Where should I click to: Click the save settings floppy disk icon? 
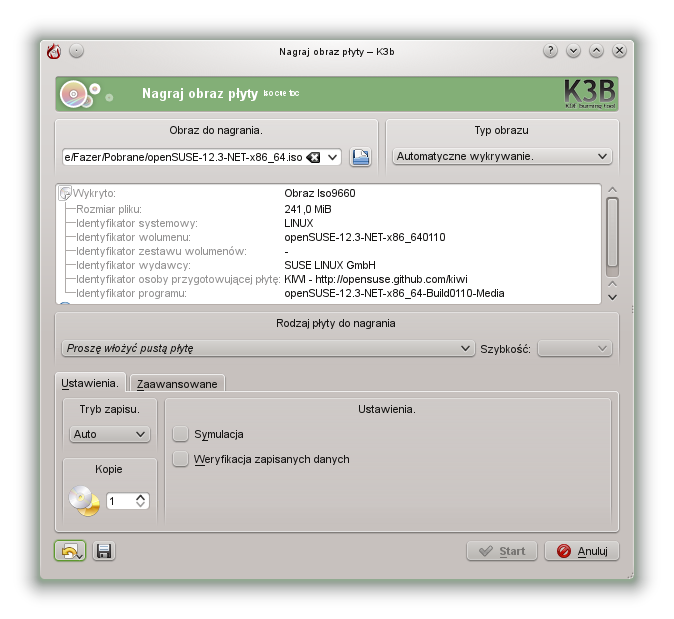[104, 551]
